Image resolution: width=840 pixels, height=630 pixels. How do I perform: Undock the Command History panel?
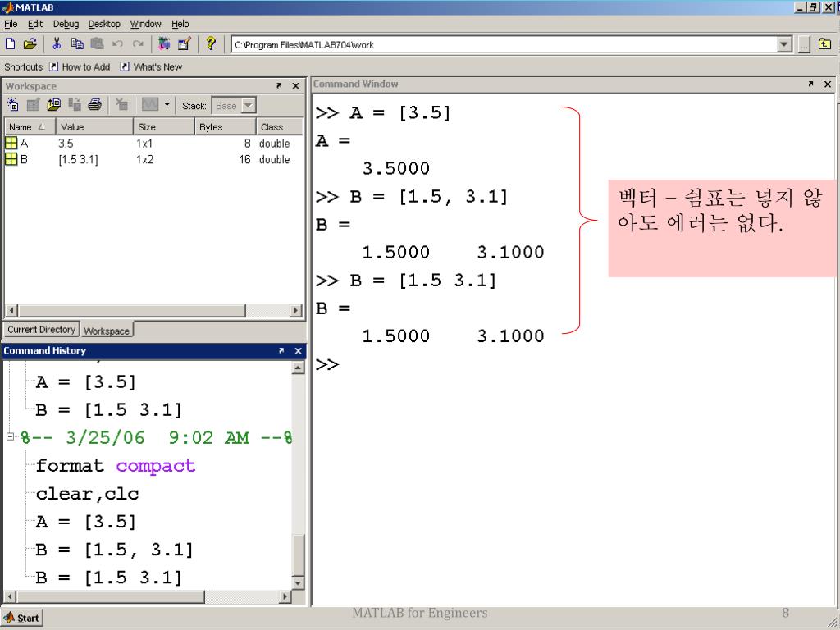(281, 351)
